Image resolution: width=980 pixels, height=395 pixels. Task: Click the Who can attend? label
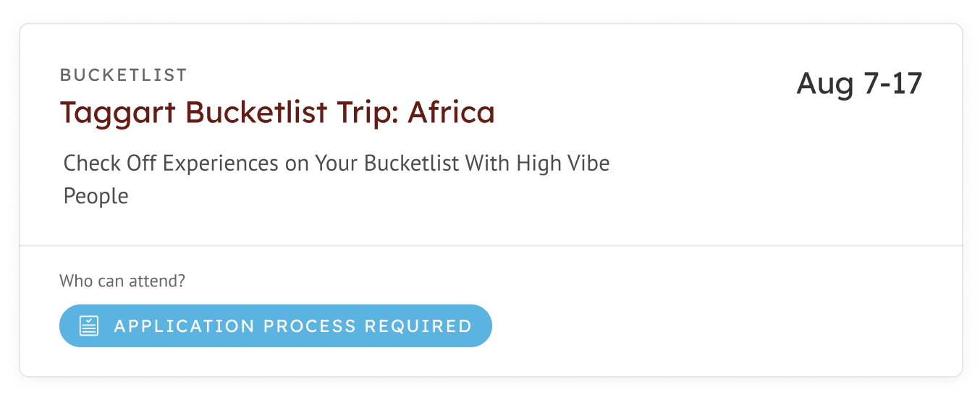tap(122, 281)
